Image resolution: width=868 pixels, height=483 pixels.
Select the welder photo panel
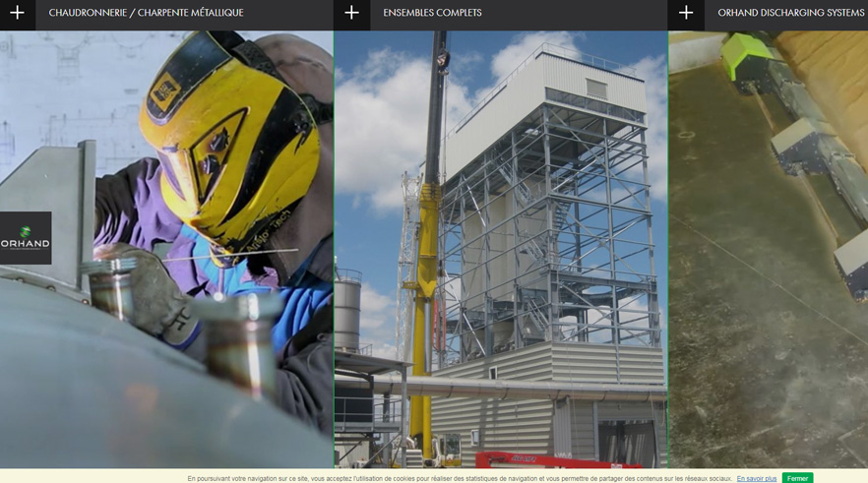166,249
